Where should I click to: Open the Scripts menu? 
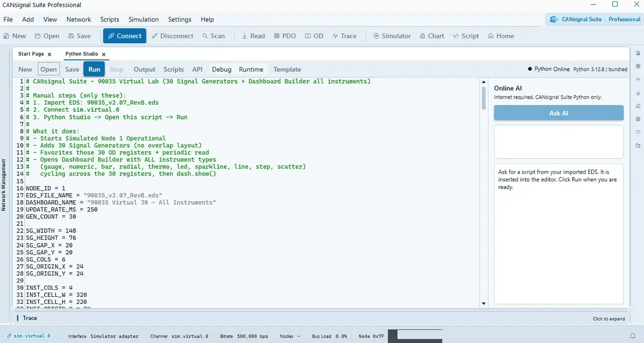pyautogui.click(x=110, y=20)
